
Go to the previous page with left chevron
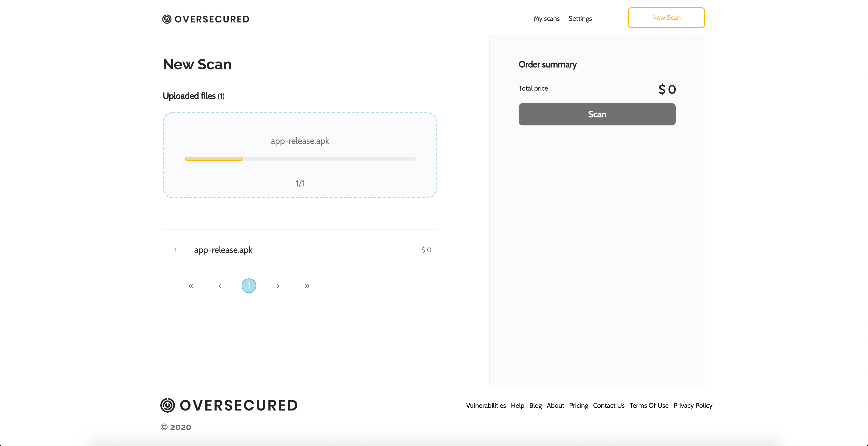pyautogui.click(x=220, y=286)
